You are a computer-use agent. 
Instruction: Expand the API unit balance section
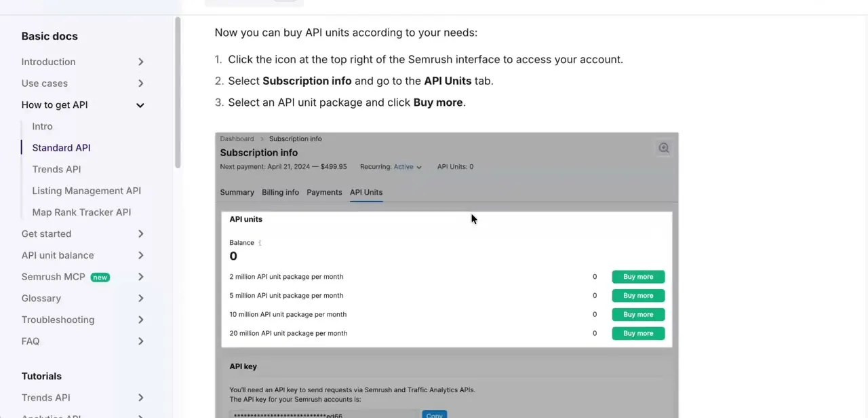click(140, 256)
